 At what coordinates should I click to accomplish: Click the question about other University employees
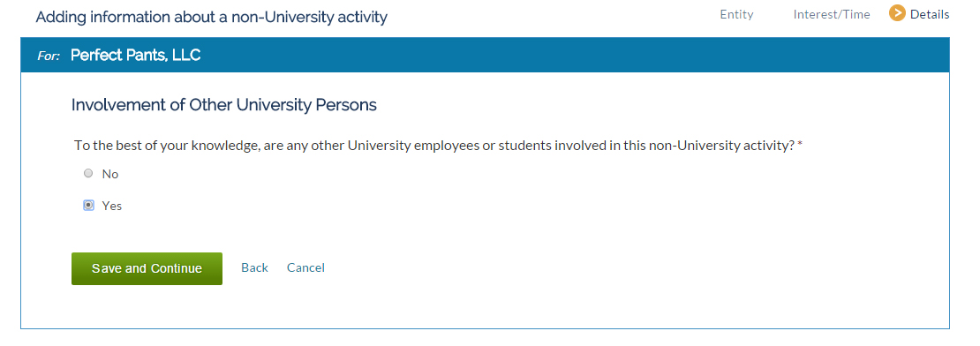433,146
